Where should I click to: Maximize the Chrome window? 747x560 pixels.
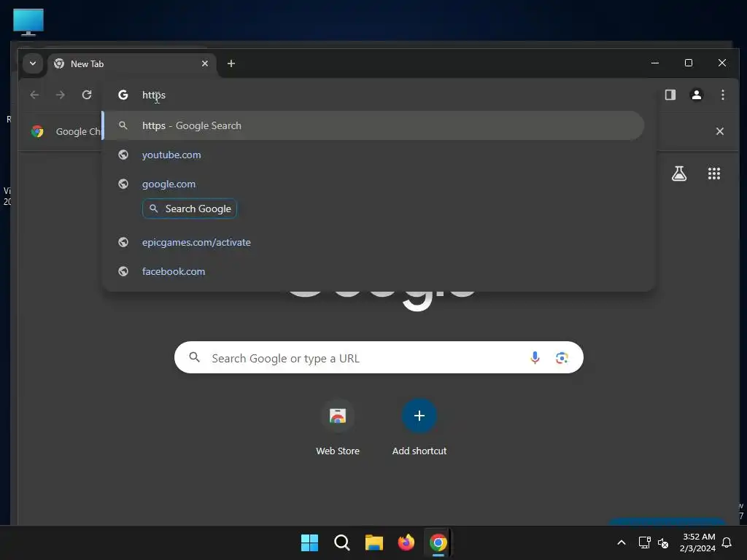pyautogui.click(x=689, y=63)
